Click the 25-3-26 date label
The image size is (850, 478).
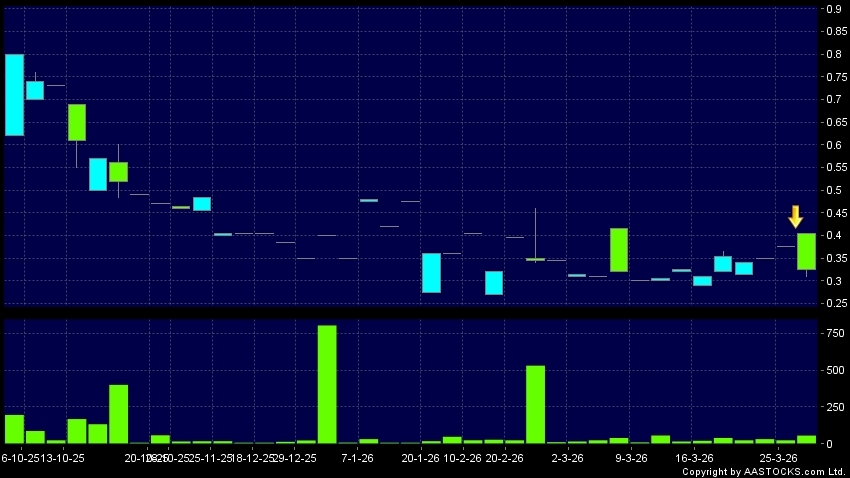pyautogui.click(x=778, y=457)
